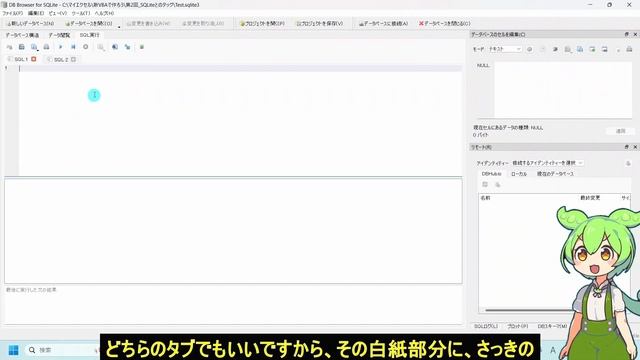Screen dimensions: 640x360
Task: Click the save results view icon
Action: (x=100, y=47)
